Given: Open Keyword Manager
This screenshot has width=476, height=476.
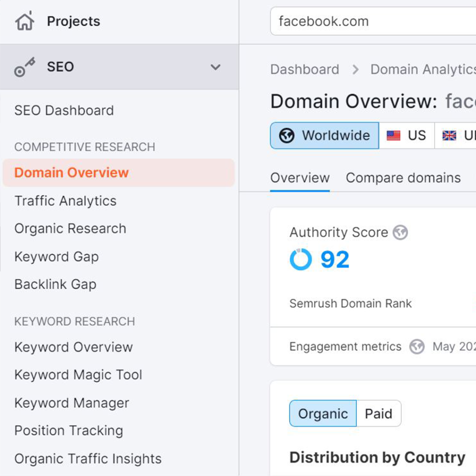Looking at the screenshot, I should tap(72, 403).
